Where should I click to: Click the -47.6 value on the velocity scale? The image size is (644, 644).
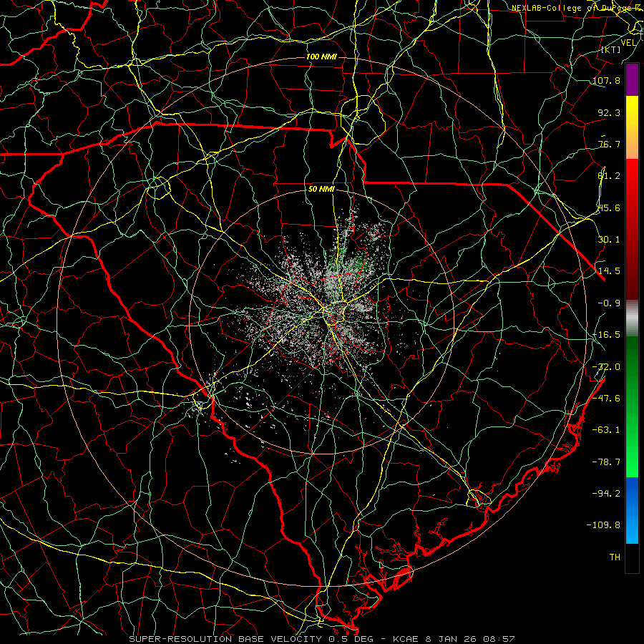tap(606, 399)
